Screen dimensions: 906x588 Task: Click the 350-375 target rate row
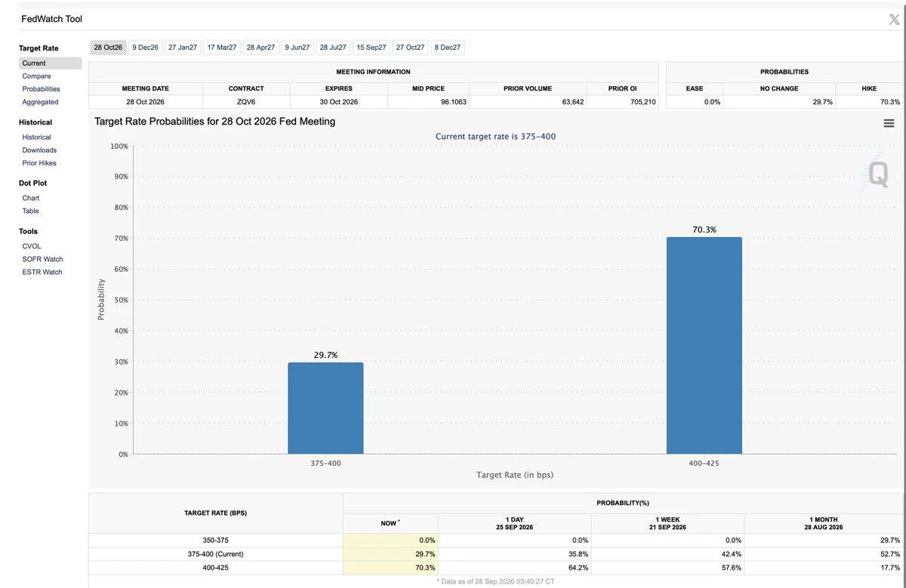point(495,540)
